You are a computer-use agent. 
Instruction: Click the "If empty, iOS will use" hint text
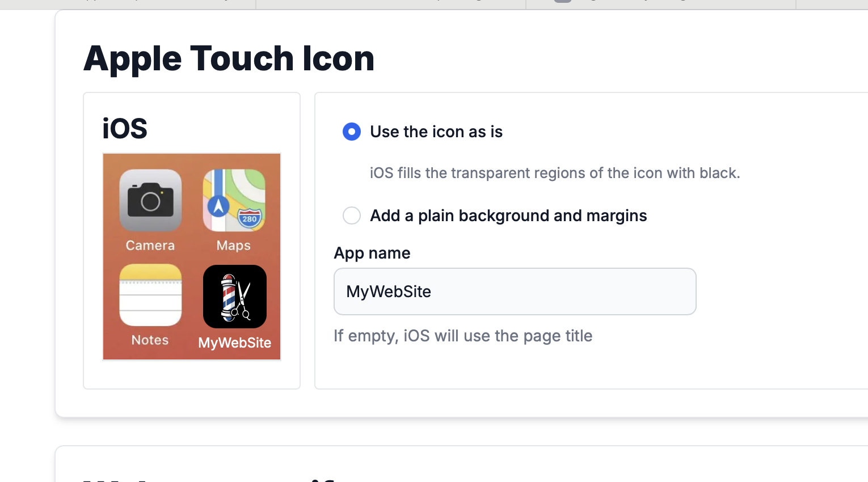463,335
